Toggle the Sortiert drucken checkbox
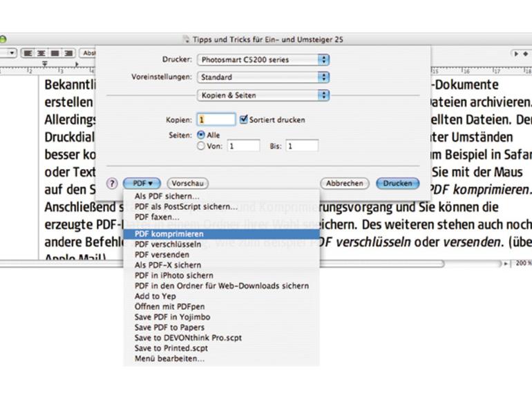 [244, 119]
